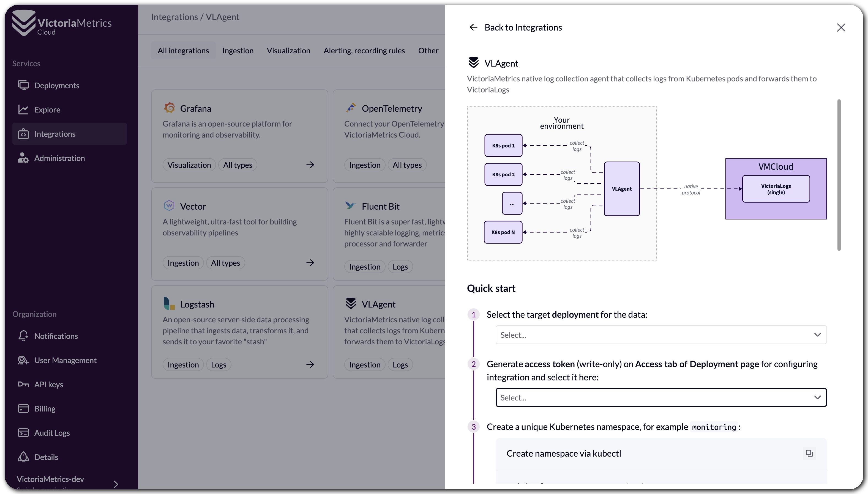This screenshot has width=868, height=494.
Task: Open the Logstash integration card arrow
Action: click(310, 364)
